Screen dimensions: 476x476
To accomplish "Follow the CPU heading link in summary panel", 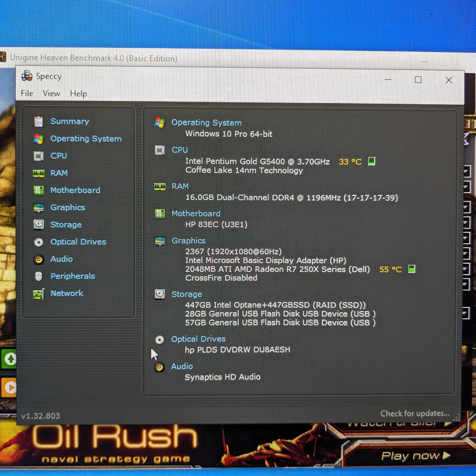I will [x=180, y=150].
